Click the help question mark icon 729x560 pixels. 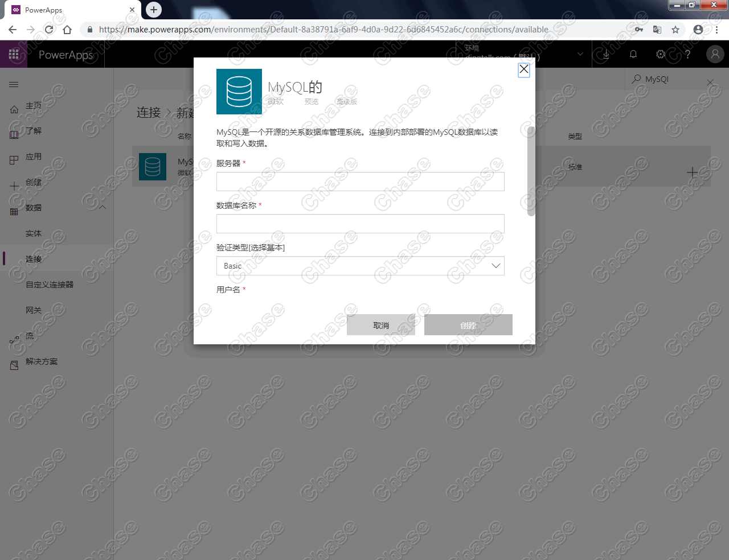coord(687,54)
